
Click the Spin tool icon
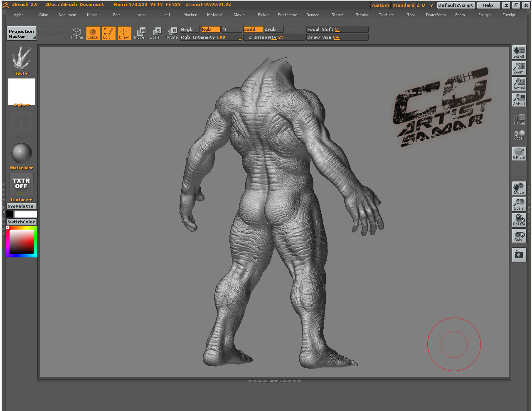pos(519,236)
